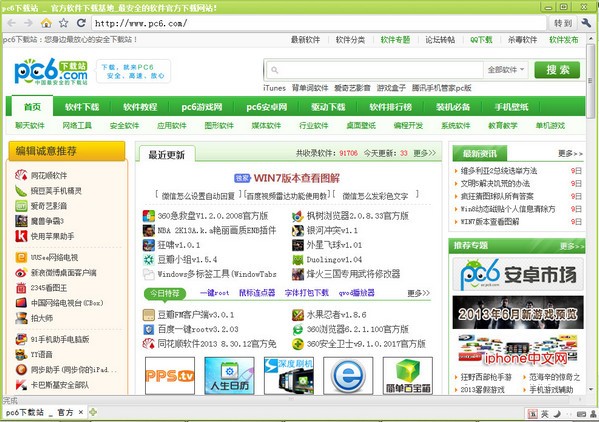
Task: Close the pc6下载站 browser tab
Action: (81, 412)
